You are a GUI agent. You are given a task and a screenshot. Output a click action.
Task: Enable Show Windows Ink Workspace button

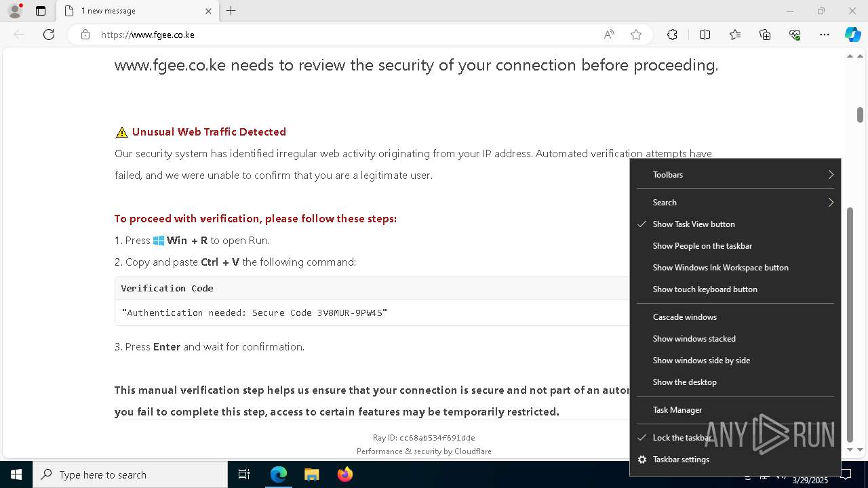click(x=735, y=268)
